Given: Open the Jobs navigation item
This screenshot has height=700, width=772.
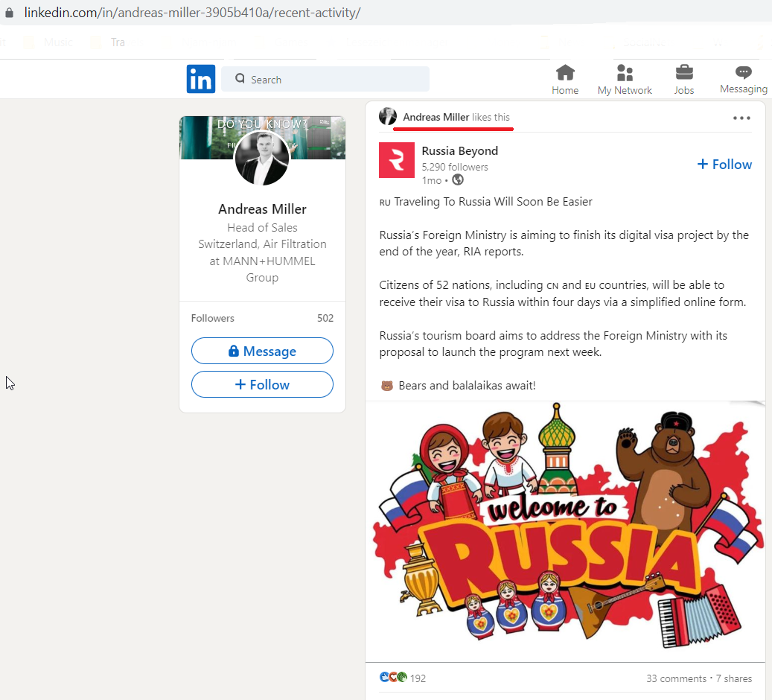Looking at the screenshot, I should [x=684, y=80].
